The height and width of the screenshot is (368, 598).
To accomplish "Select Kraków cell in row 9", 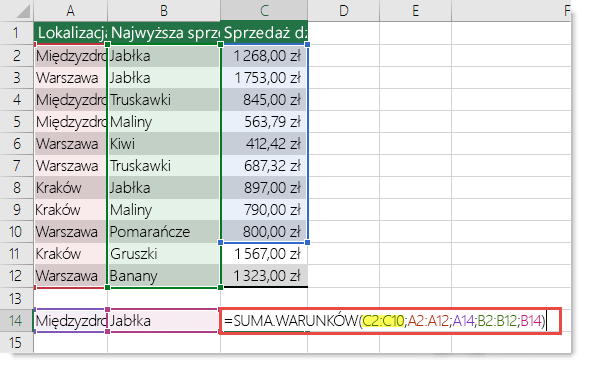I will coord(71,210).
